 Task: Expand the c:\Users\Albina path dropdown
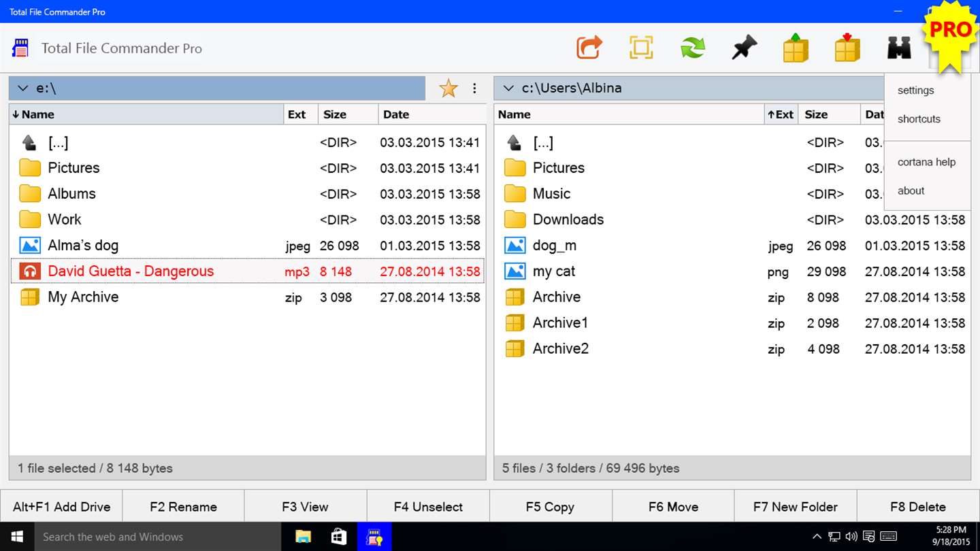tap(508, 88)
